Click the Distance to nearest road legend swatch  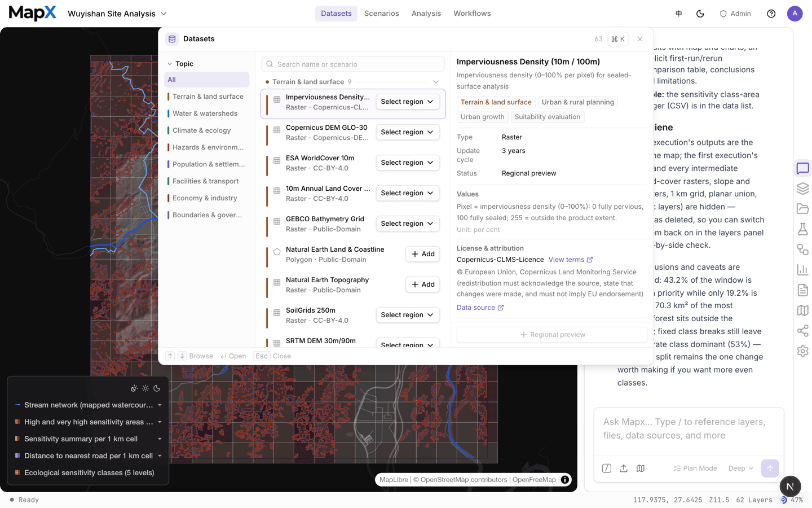17,456
